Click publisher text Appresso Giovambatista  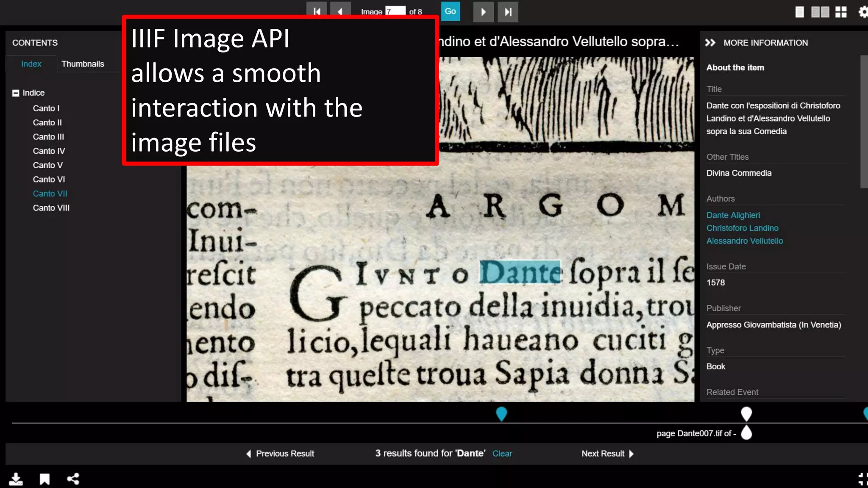click(773, 325)
